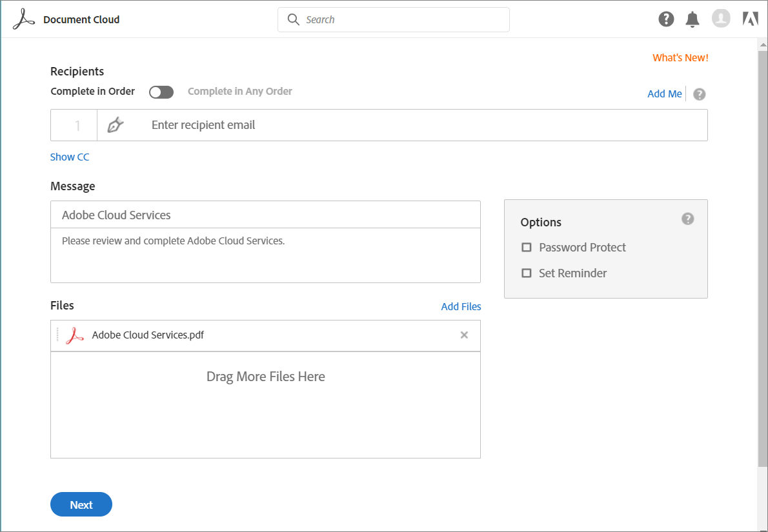Open the help question mark icon in header
This screenshot has width=768, height=532.
click(x=666, y=19)
